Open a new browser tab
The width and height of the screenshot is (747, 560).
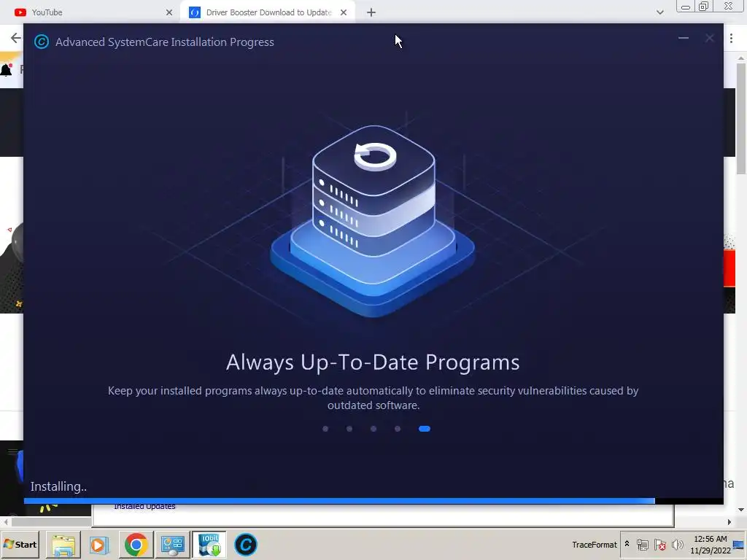point(371,12)
